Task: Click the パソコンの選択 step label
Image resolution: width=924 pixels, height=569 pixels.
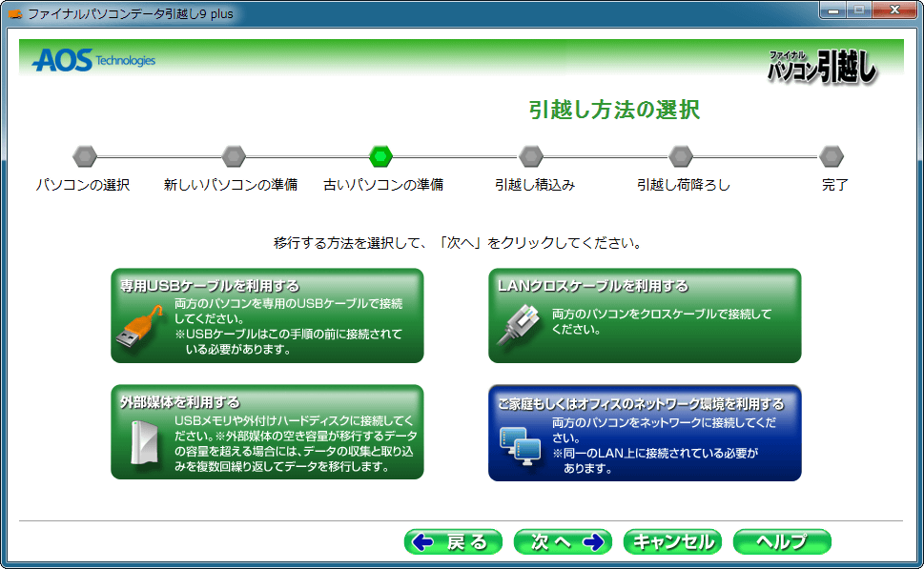Action: (x=83, y=185)
